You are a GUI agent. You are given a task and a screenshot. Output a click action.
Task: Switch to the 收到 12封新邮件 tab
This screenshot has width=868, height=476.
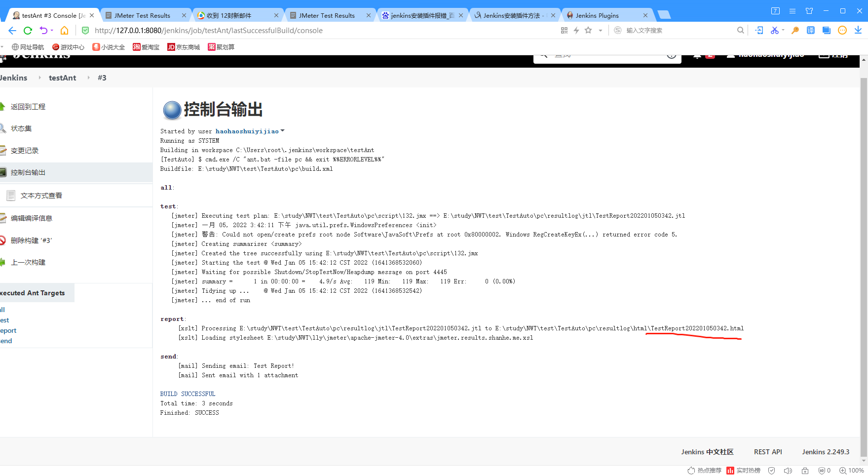tap(234, 15)
